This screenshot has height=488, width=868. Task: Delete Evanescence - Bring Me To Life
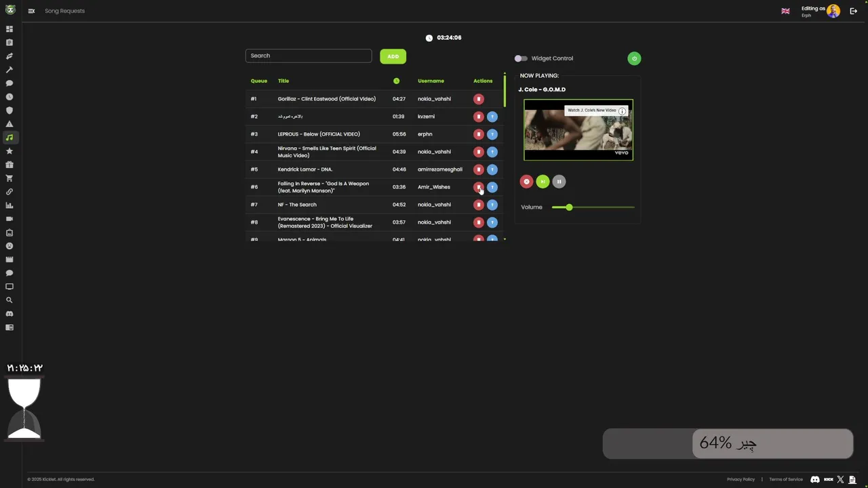pos(479,222)
